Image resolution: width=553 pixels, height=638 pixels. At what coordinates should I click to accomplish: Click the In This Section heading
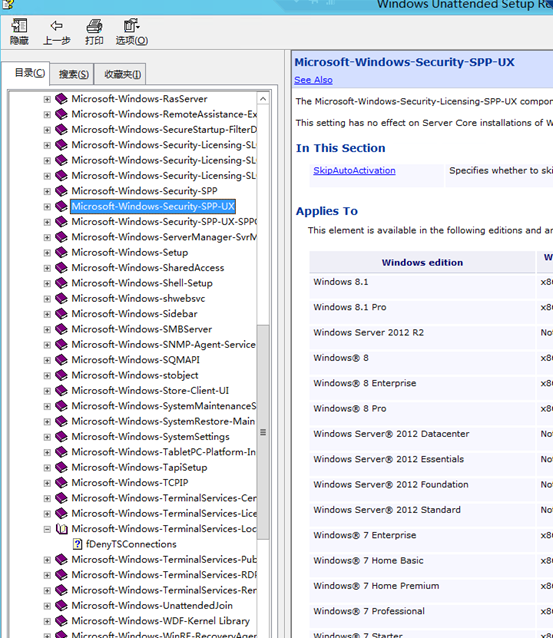point(341,148)
